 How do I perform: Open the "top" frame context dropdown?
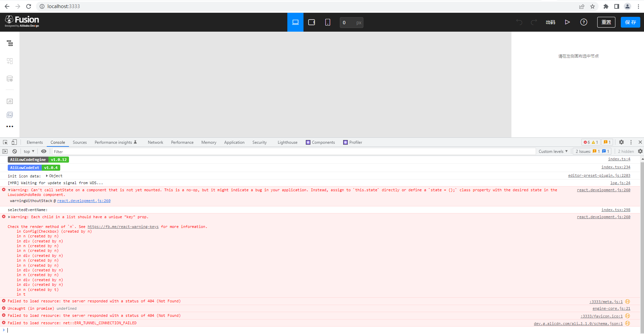(28, 151)
